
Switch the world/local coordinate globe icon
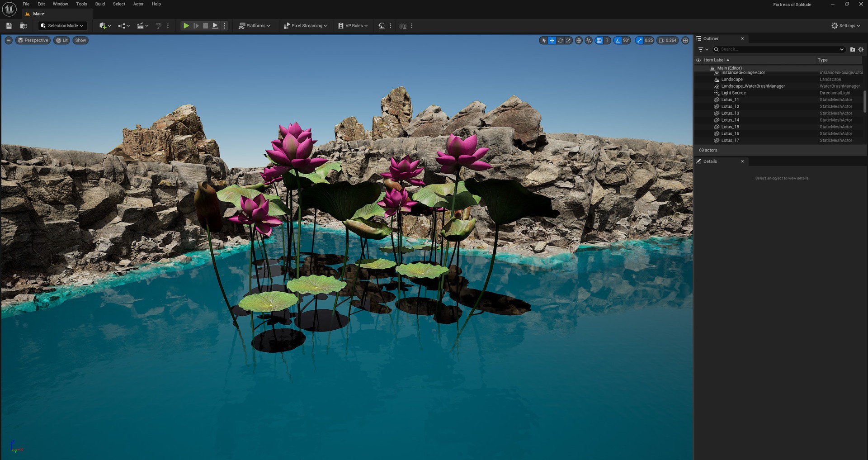click(x=579, y=40)
